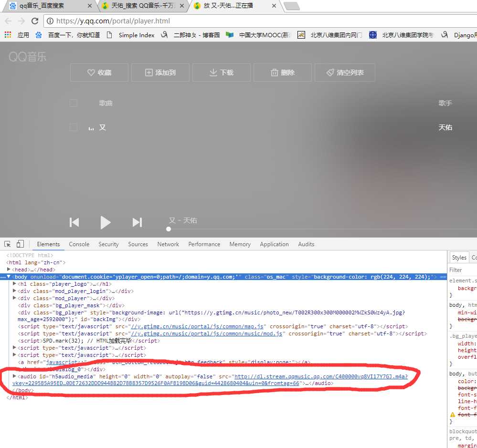Click the QQ音乐 logo
477x448 pixels.
pyautogui.click(x=27, y=57)
